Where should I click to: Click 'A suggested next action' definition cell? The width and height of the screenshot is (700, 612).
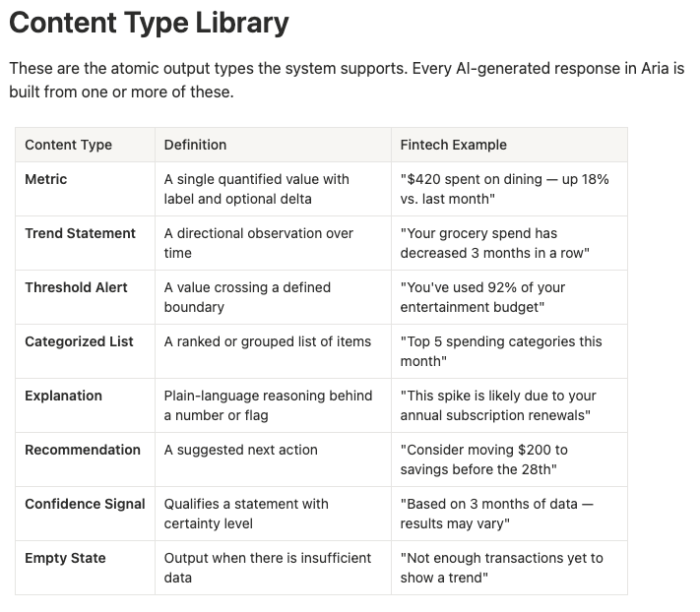point(274,459)
